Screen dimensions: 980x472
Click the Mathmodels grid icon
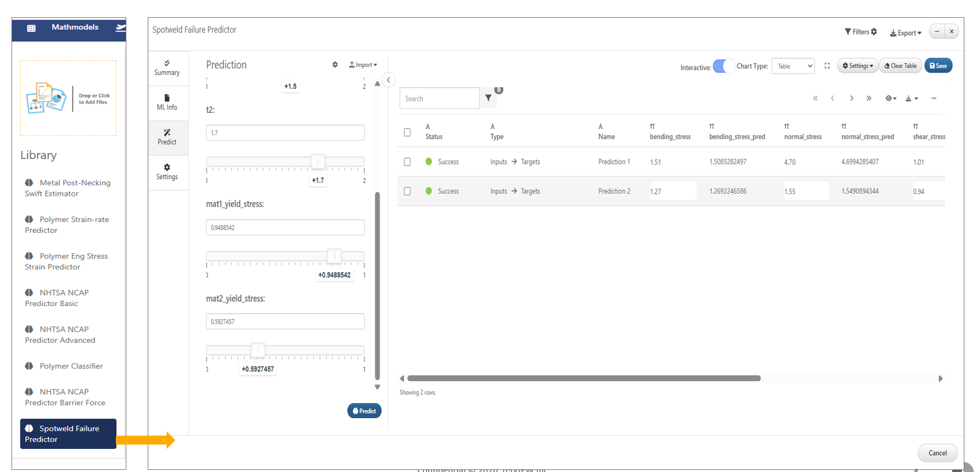pyautogui.click(x=31, y=28)
